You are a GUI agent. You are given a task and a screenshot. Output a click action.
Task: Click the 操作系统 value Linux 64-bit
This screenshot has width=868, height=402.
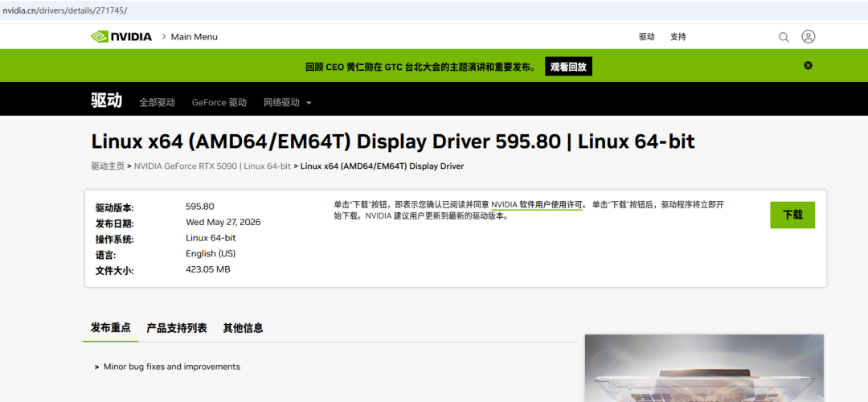(x=211, y=238)
